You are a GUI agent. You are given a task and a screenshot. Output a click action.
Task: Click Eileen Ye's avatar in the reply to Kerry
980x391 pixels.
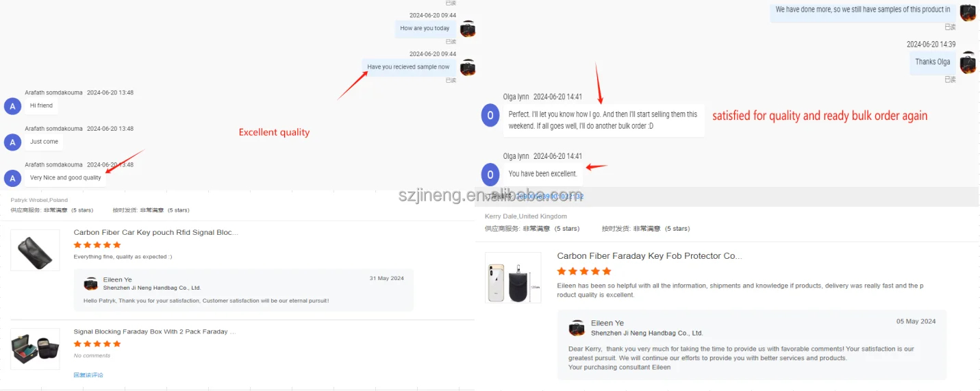pos(577,328)
